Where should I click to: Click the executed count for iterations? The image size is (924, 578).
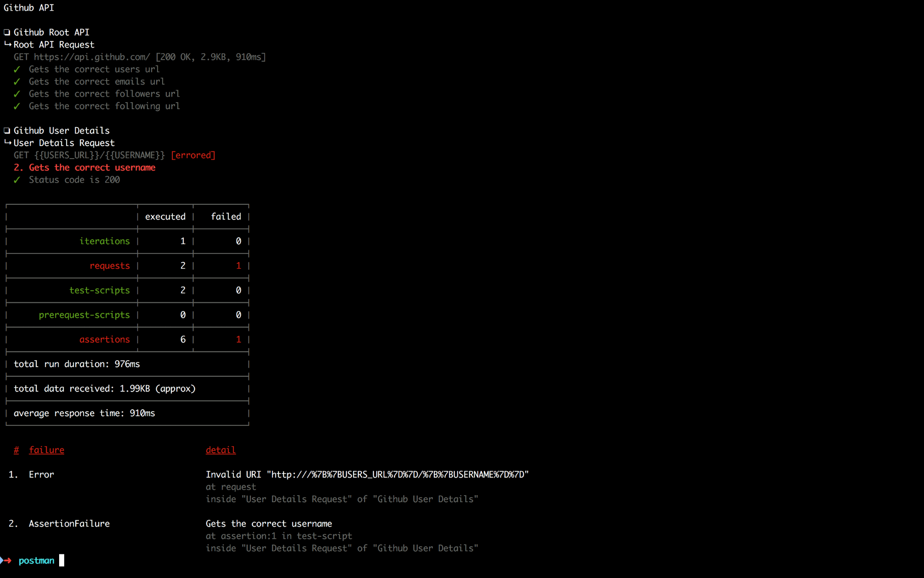coord(183,241)
